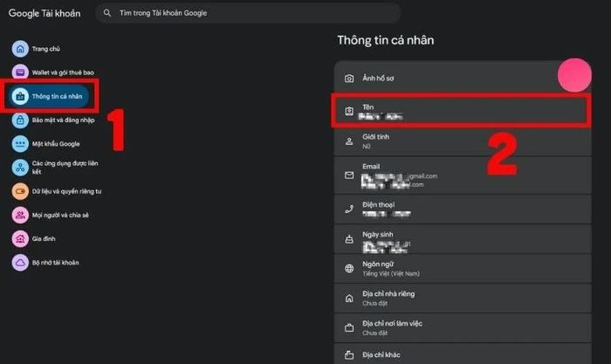Open the Địa chỉ nhà riêng row
This screenshot has width=611, height=364.
pos(463,299)
